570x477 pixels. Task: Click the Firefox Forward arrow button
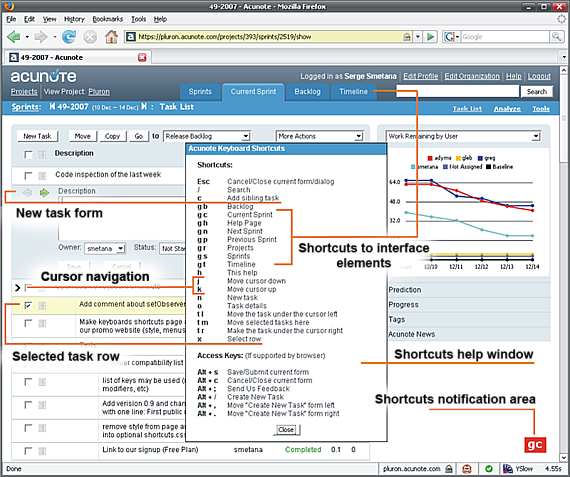(x=40, y=37)
